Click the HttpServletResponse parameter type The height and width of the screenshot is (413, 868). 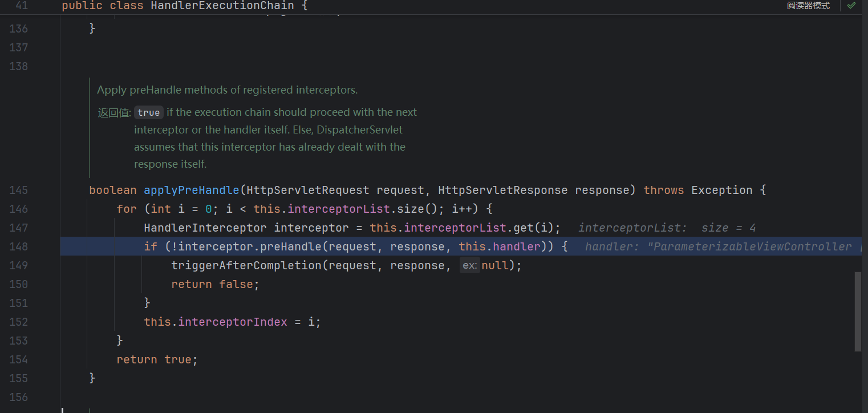coord(502,190)
